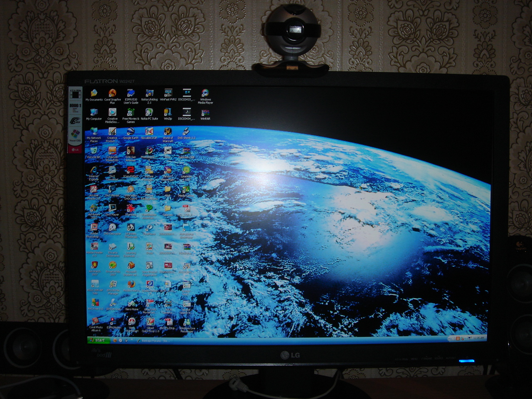The image size is (532, 399).
Task: Launch WinFast PVR2 shortcut
Action: click(168, 95)
